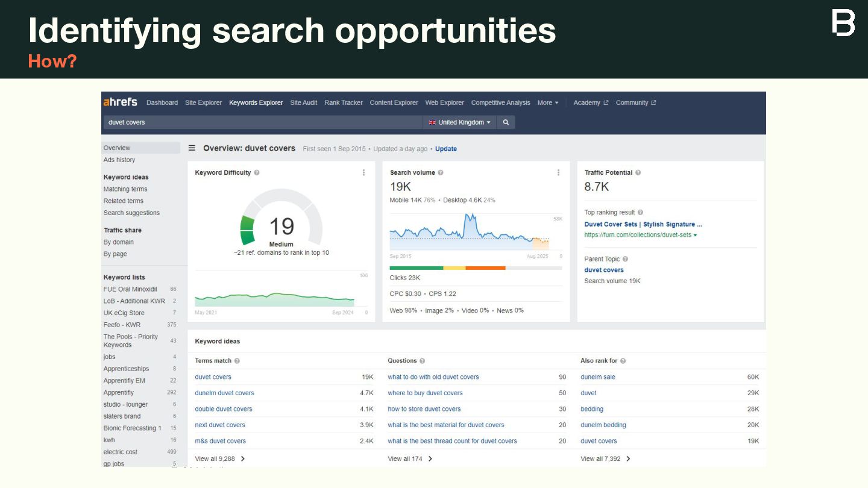Open next duvet covers keyword
Image resolution: width=868 pixels, height=488 pixels.
[220, 425]
